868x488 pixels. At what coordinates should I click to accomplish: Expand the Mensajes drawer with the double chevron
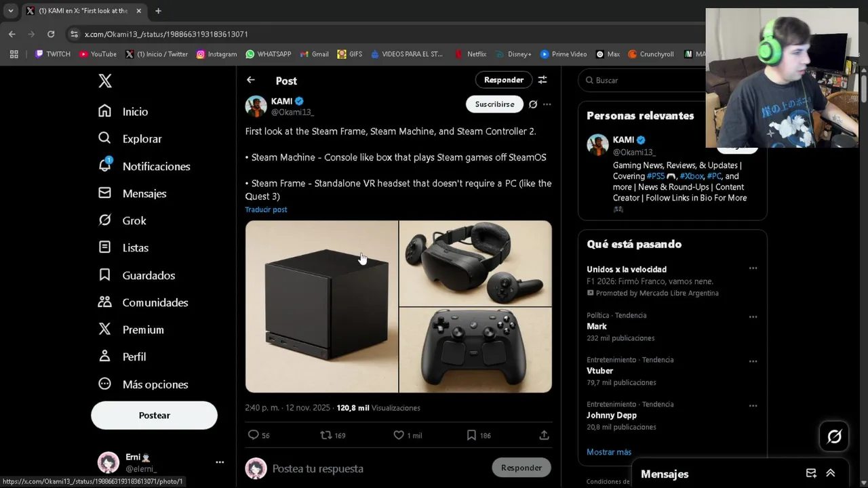[830, 473]
